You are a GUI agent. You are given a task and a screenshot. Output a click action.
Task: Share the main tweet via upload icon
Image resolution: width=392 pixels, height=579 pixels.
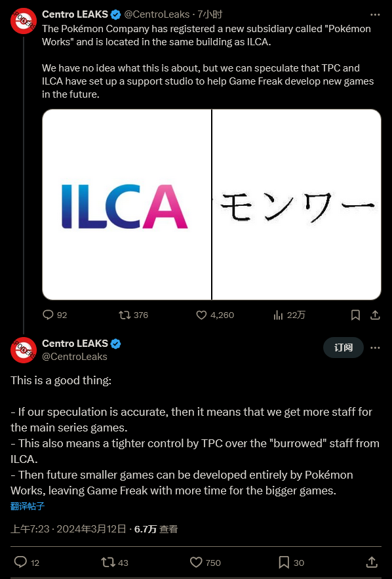[372, 563]
